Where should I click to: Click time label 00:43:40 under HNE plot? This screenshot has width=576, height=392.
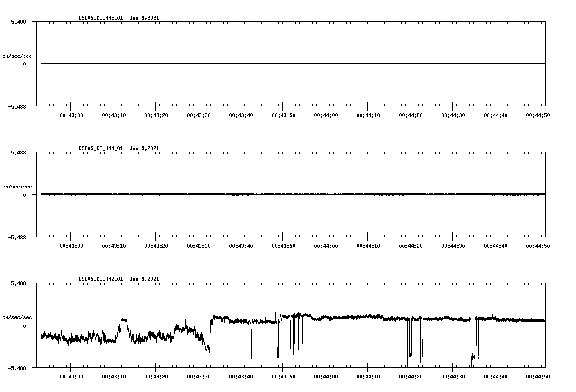point(241,115)
